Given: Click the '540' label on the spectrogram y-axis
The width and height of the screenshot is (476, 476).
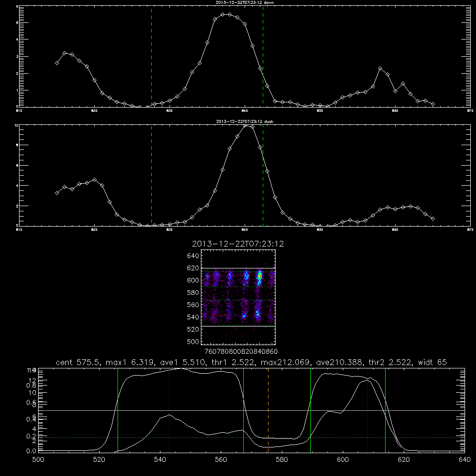Looking at the screenshot, I should (193, 317).
